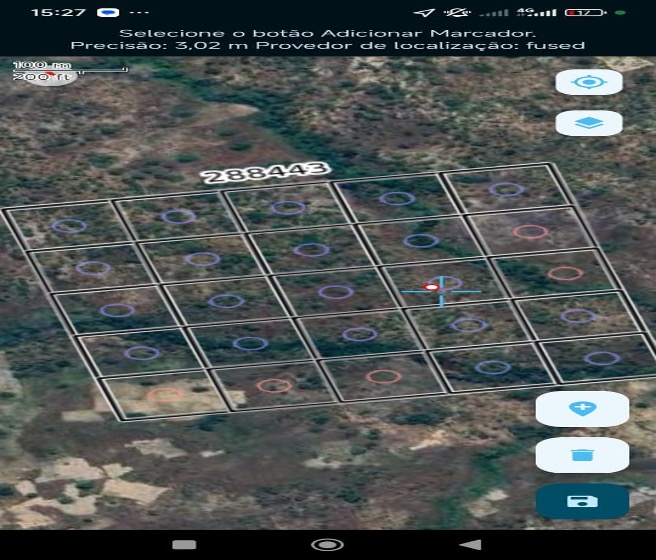Tap the 100 m scale bar
The height and width of the screenshot is (560, 656).
coord(70,68)
